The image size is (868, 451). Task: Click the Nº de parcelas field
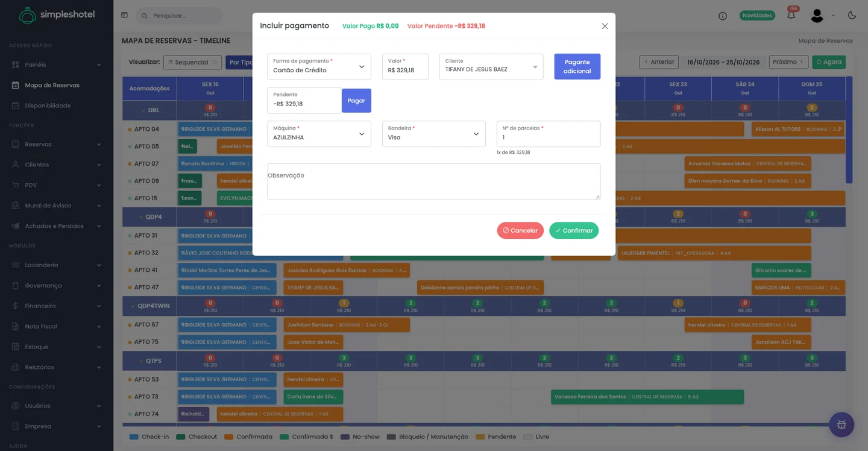click(548, 134)
